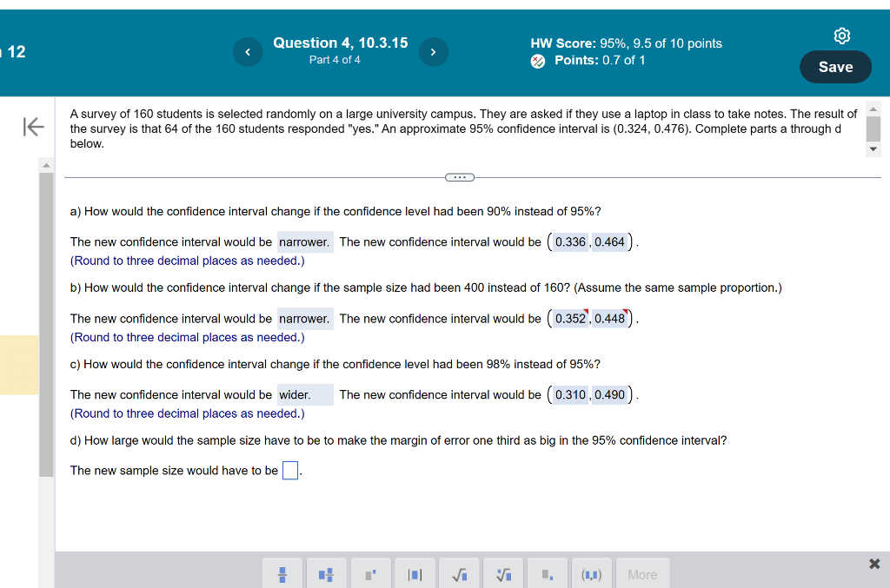
Task: Click the 'HW Score: 95%, 9.5 of 10 points' text
Action: [x=626, y=43]
